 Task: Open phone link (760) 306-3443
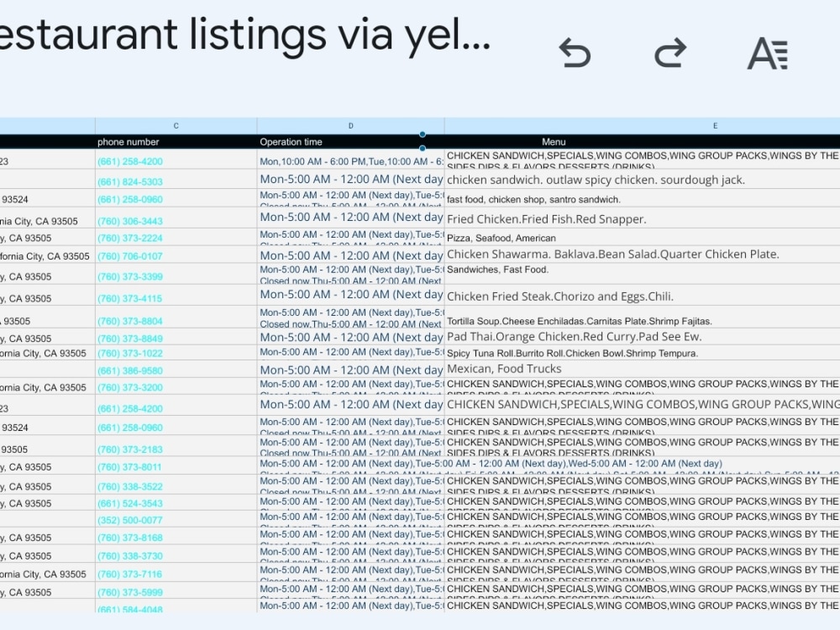(130, 221)
